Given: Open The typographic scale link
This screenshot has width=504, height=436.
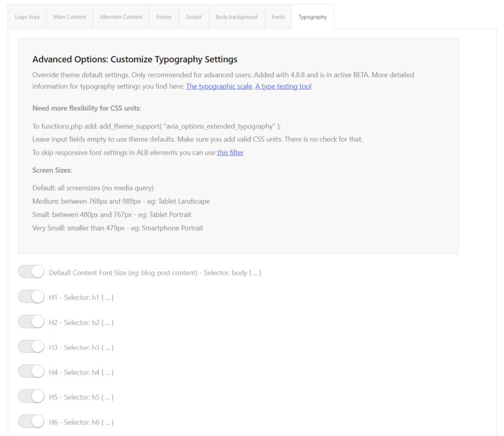Looking at the screenshot, I should click(x=219, y=86).
